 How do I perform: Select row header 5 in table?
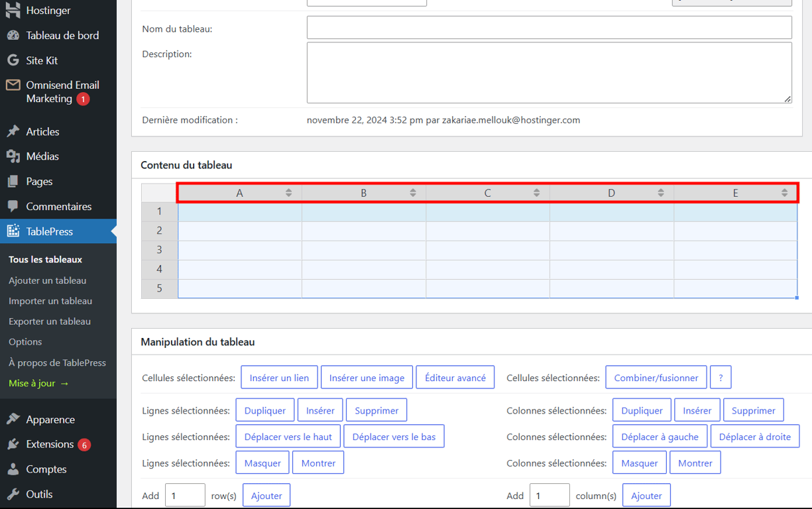click(x=160, y=288)
